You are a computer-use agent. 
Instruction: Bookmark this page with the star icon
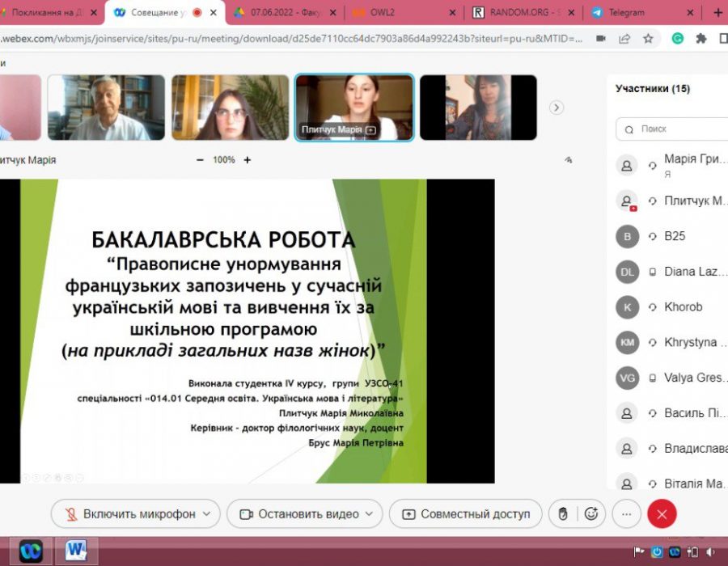coord(650,38)
